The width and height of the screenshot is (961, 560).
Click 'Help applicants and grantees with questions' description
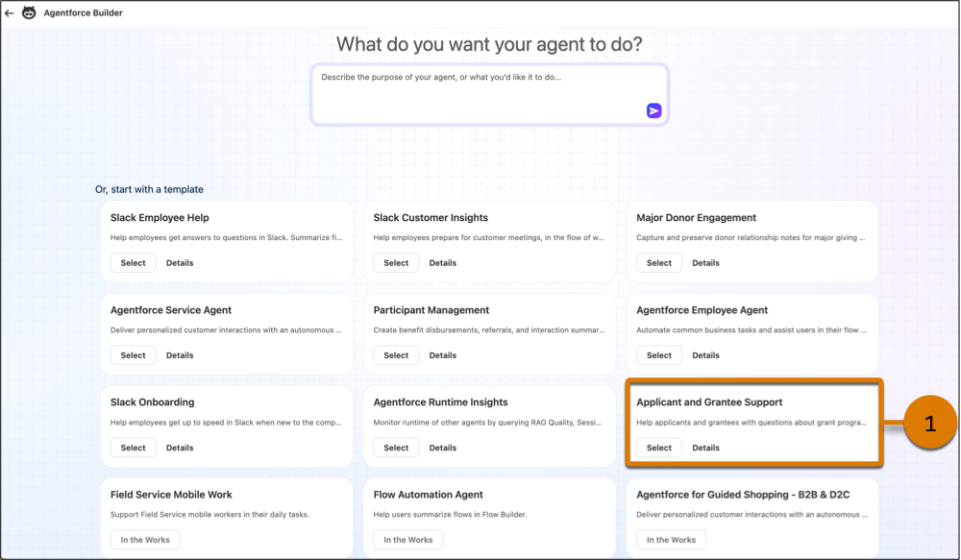click(x=752, y=422)
